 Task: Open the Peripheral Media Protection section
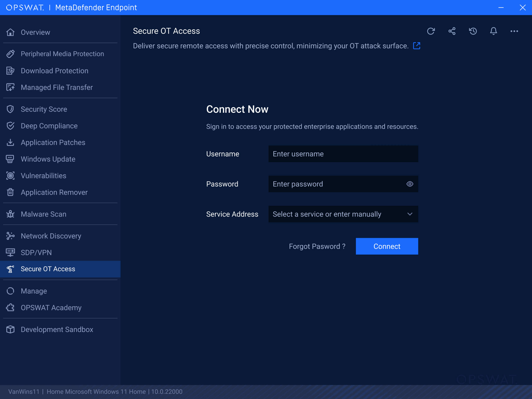[62, 54]
